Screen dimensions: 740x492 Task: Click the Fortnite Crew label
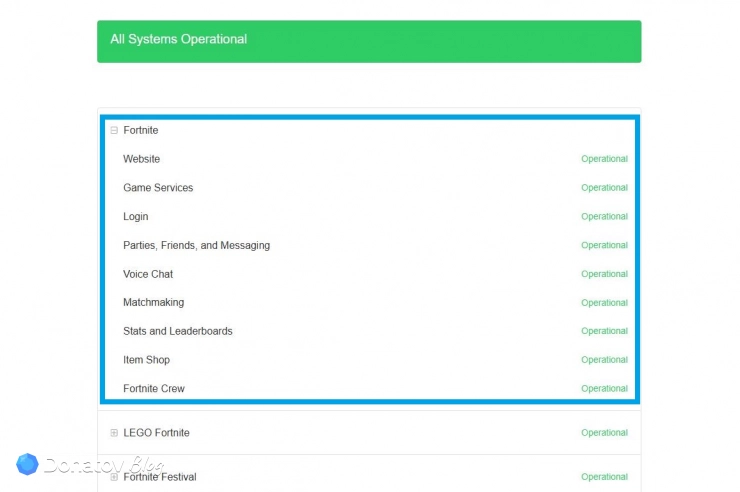pyautogui.click(x=154, y=389)
